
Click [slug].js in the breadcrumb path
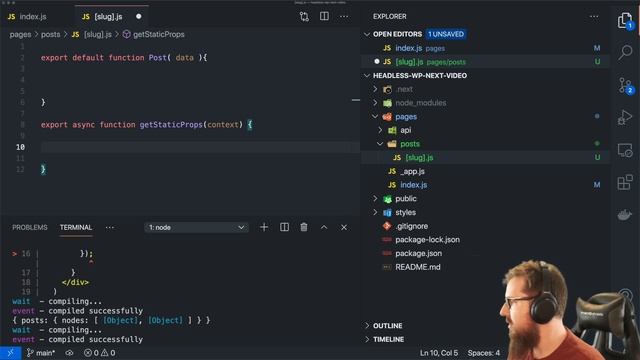98,34
